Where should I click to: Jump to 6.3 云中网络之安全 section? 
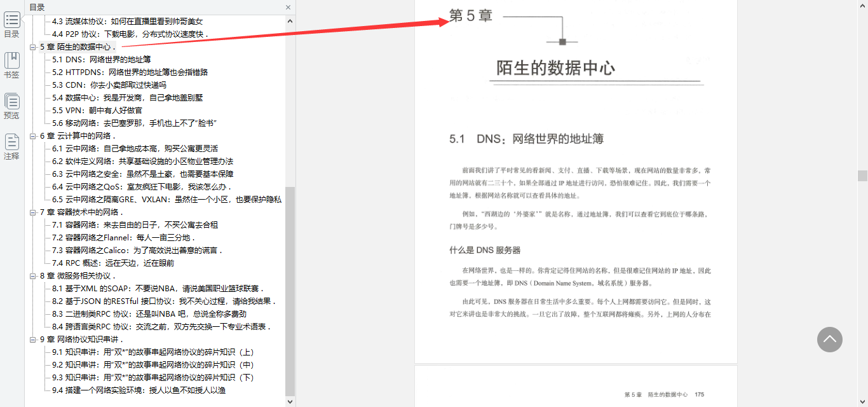pos(143,174)
